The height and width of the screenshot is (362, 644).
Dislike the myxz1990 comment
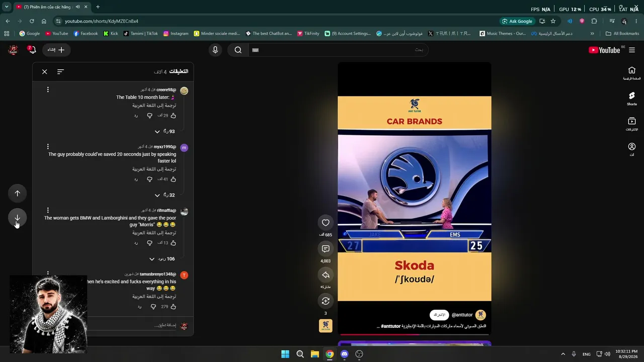click(x=149, y=179)
